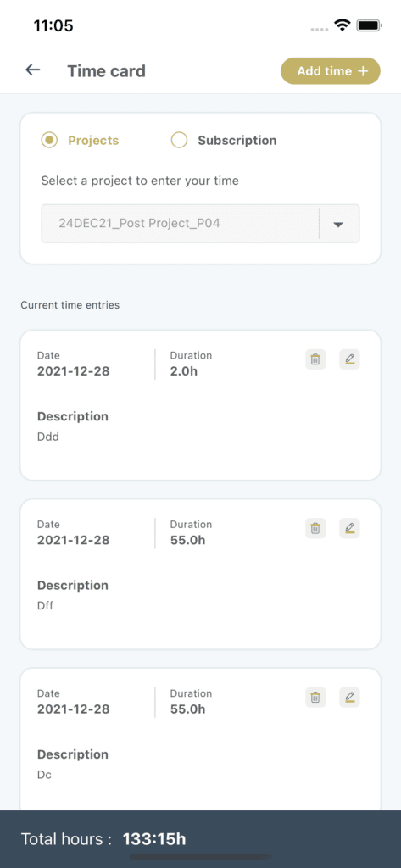Open the project dropdown arrow
This screenshot has width=401, height=868.
click(338, 224)
